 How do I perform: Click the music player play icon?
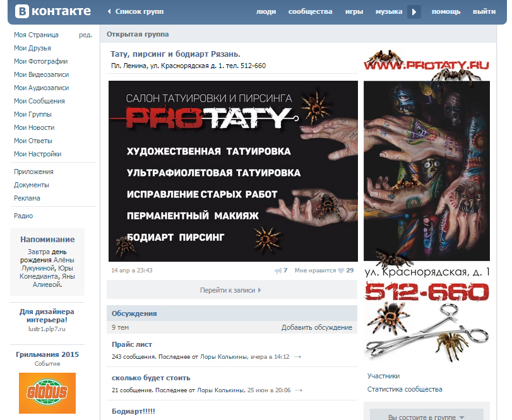414,12
